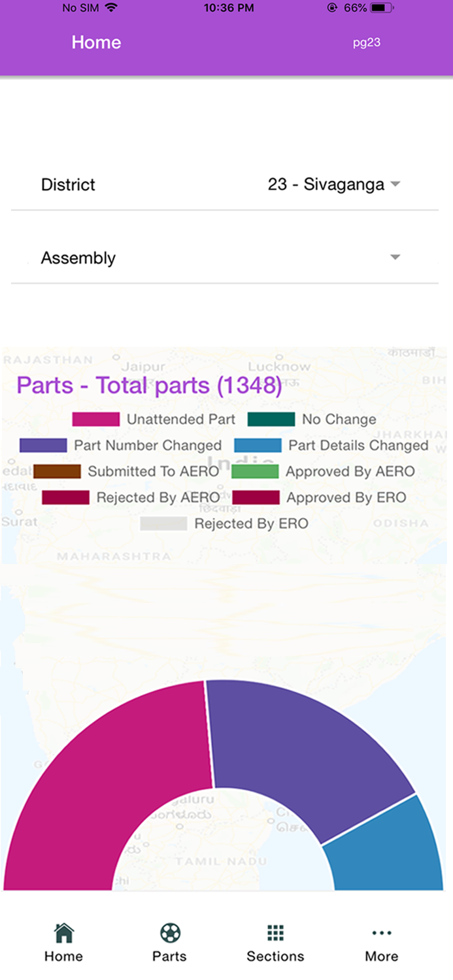Toggle the Part Number Changed legend swatch
Viewport: 453px width, 980px height.
(43, 446)
